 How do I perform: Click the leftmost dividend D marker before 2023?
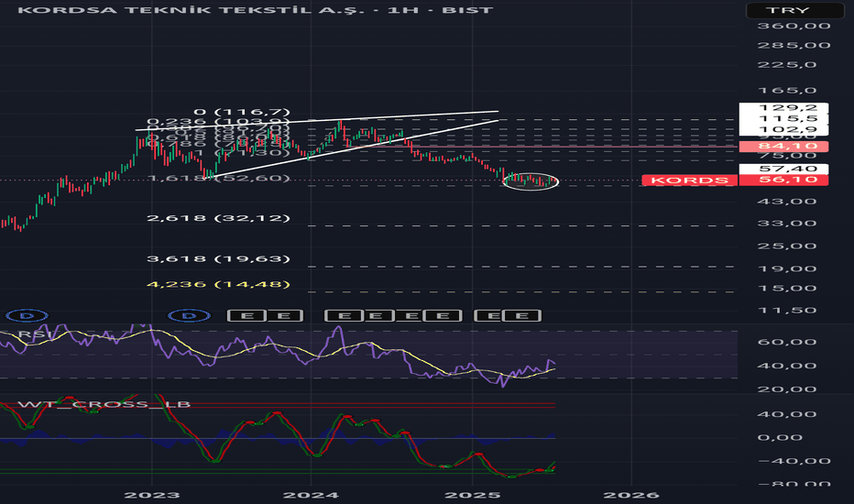(x=27, y=315)
